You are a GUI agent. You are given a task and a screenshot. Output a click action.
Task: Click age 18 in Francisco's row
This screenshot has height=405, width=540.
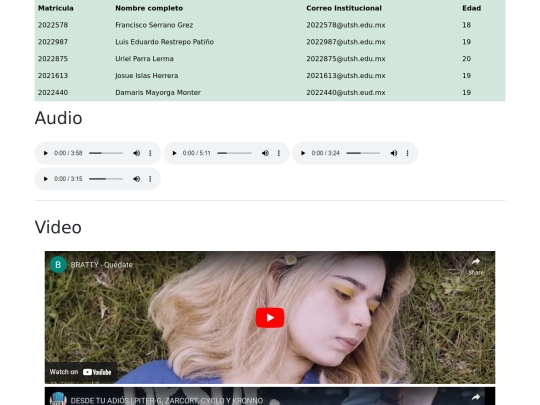tap(467, 25)
